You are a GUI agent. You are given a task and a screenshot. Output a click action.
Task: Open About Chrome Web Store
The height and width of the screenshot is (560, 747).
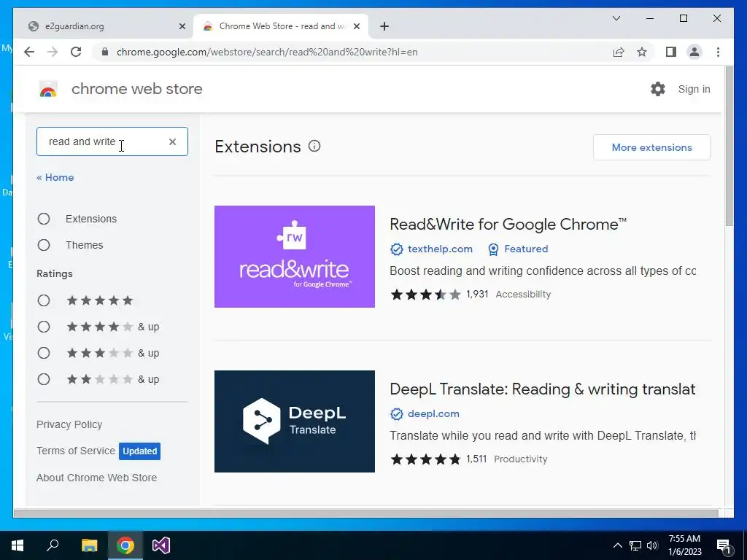coord(97,478)
